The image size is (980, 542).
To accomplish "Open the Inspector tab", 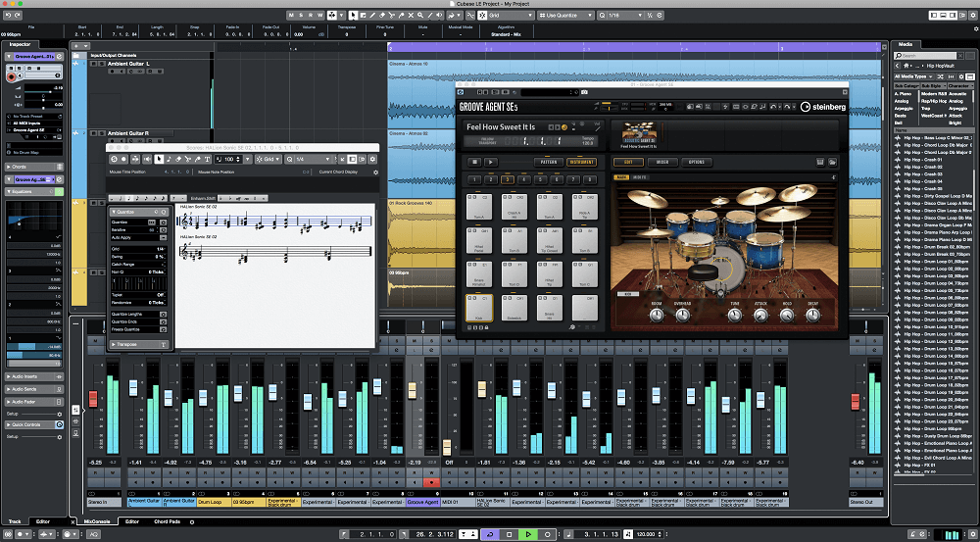I will pos(20,44).
